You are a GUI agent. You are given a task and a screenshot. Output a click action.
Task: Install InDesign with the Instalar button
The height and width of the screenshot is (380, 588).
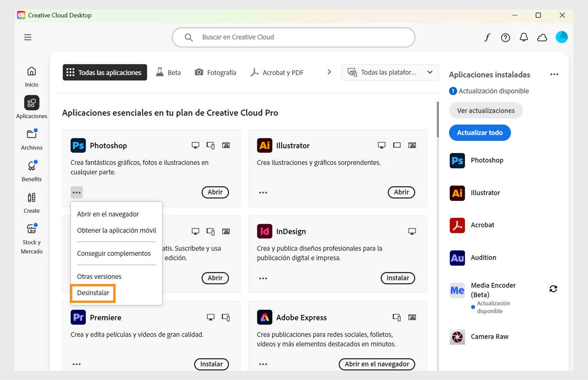pyautogui.click(x=398, y=278)
